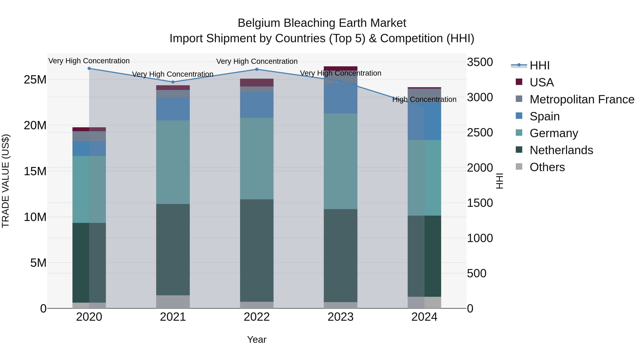Click the 2021 Germany bar segment

tap(173, 162)
